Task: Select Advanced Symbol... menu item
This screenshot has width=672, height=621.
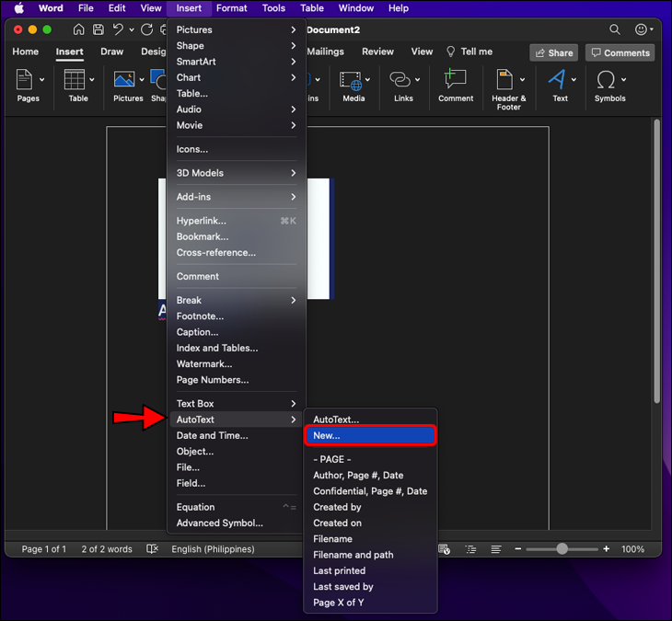Action: coord(237,523)
